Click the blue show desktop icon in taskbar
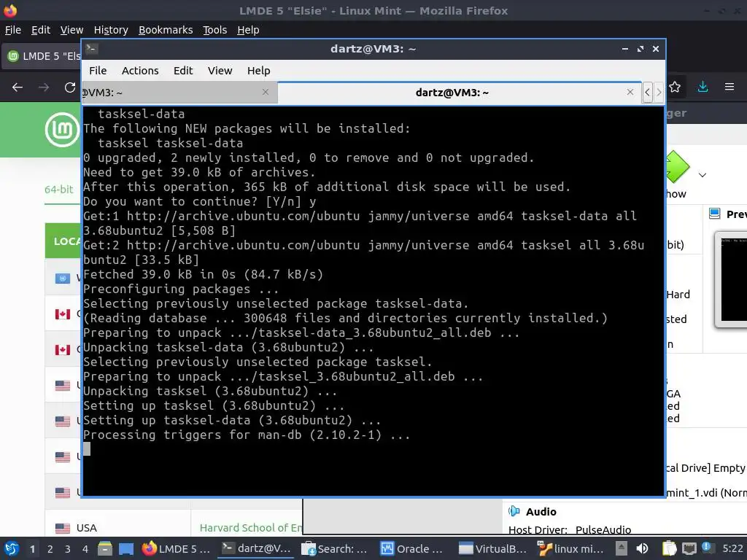 tap(126, 548)
